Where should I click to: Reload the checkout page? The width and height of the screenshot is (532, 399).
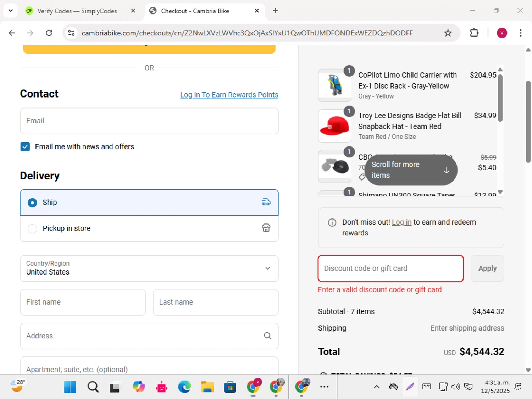(x=49, y=33)
